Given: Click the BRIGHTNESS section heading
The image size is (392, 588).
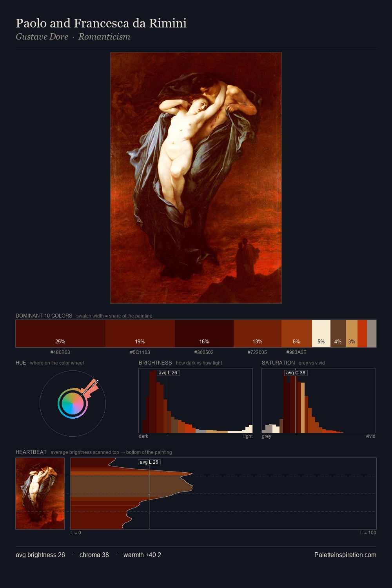Looking at the screenshot, I should pos(155,363).
